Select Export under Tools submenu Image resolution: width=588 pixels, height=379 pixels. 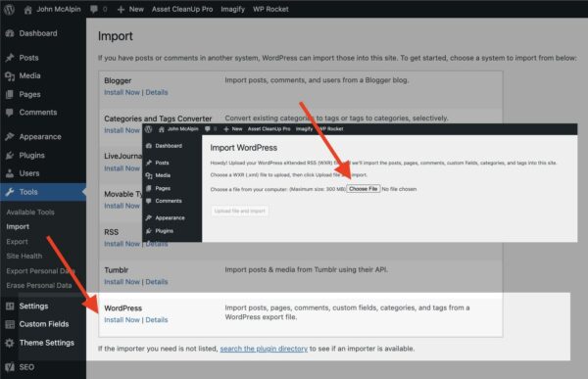[17, 242]
